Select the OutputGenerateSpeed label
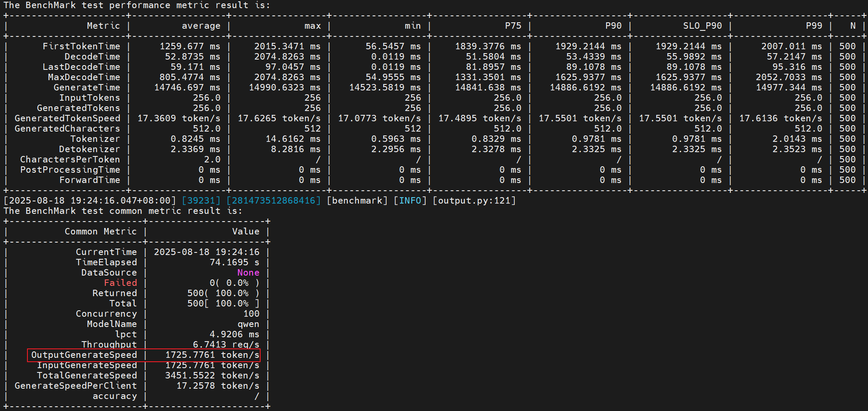868x411 pixels. point(84,355)
